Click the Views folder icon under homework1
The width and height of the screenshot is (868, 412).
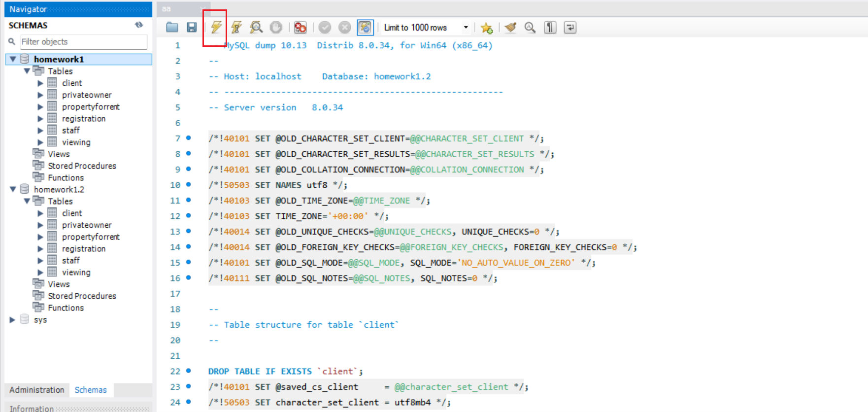[38, 154]
